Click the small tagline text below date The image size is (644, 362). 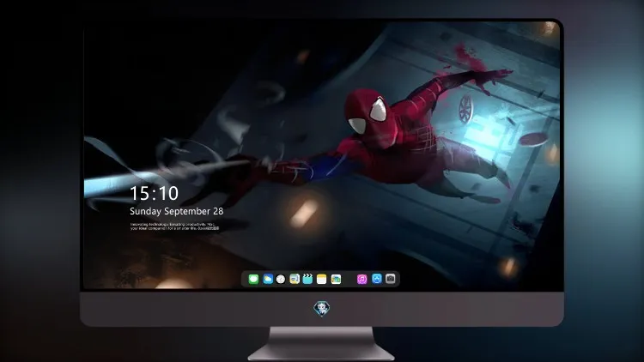(175, 226)
